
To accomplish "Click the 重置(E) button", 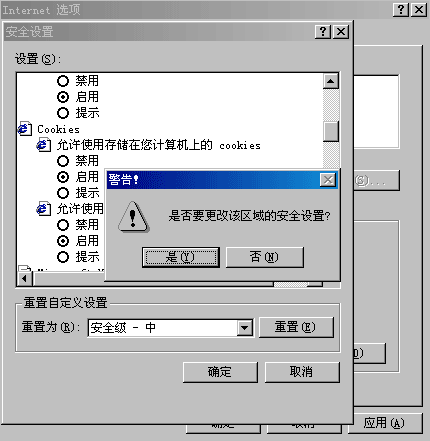I will pyautogui.click(x=296, y=327).
